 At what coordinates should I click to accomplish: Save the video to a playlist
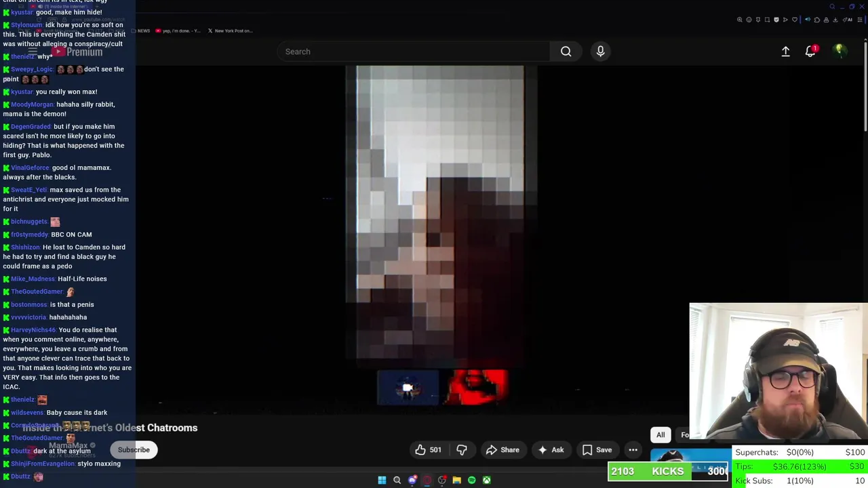coord(597,450)
